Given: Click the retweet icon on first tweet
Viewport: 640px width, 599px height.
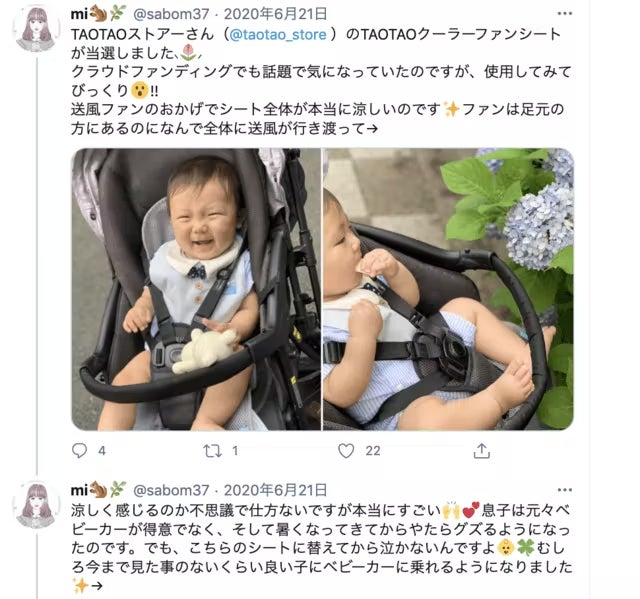Looking at the screenshot, I should point(213,450).
